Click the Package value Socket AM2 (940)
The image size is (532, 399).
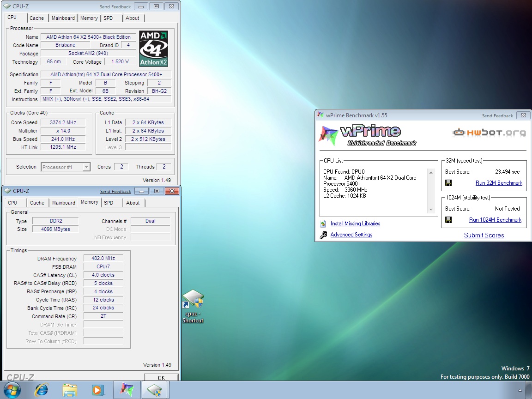click(x=88, y=53)
